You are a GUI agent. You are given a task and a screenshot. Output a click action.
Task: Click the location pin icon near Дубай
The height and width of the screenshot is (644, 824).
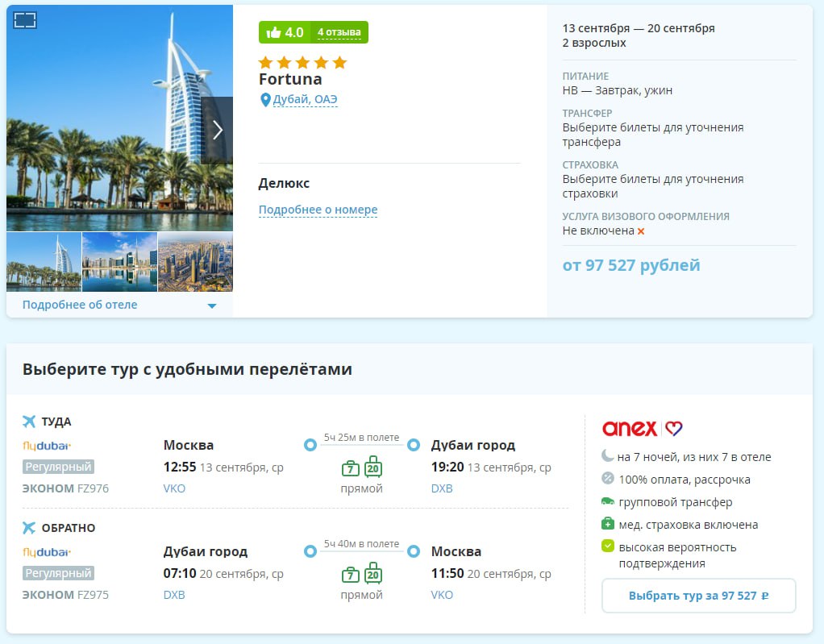pos(265,100)
